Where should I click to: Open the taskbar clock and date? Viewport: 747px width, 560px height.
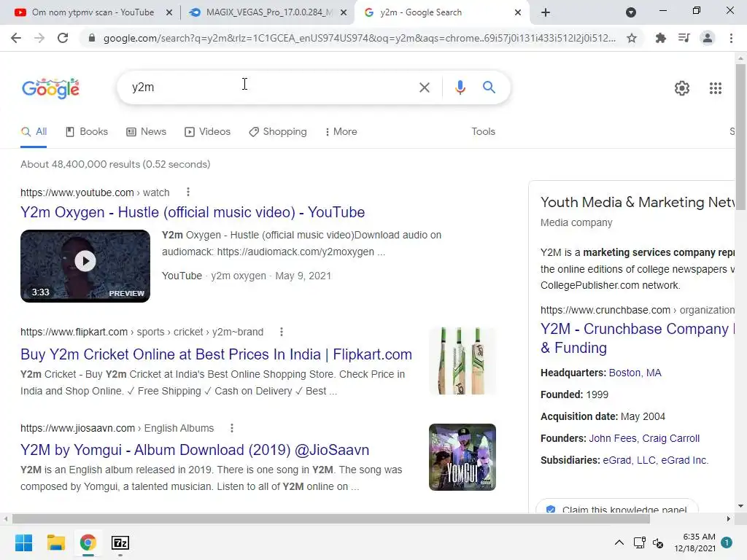pos(694,542)
